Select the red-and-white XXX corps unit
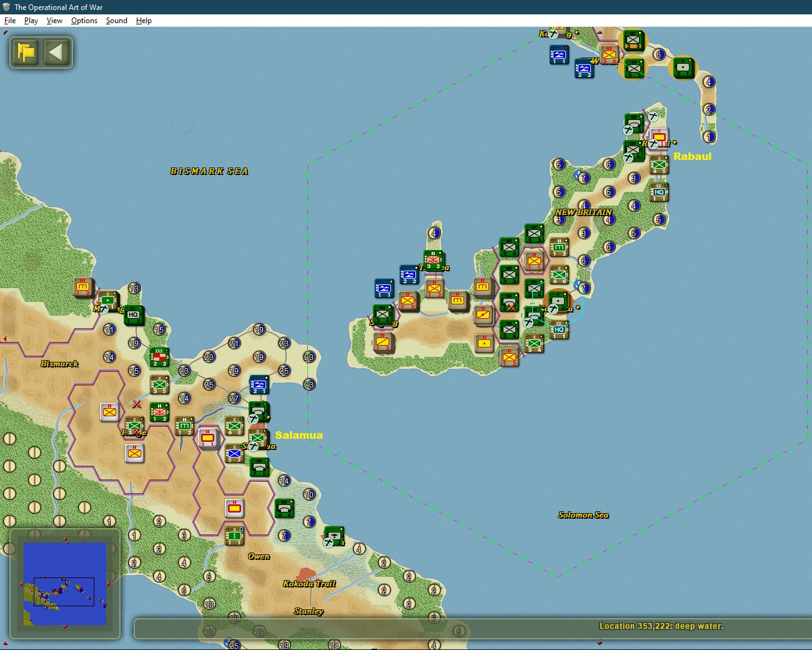The width and height of the screenshot is (812, 650). point(159,357)
